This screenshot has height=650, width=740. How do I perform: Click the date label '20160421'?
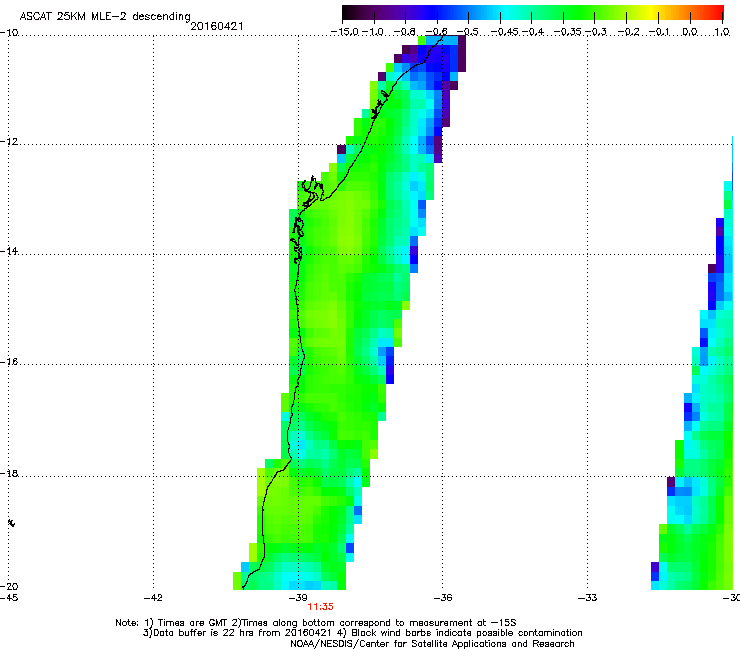click(x=217, y=26)
